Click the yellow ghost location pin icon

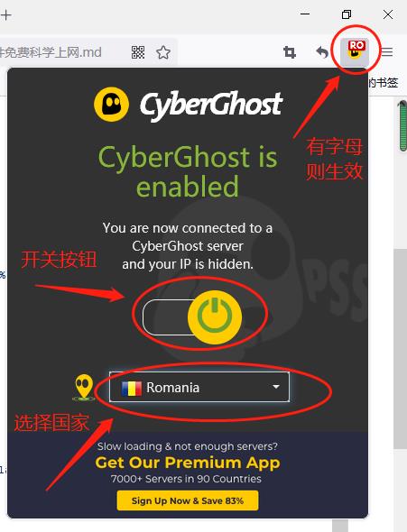pyautogui.click(x=84, y=388)
